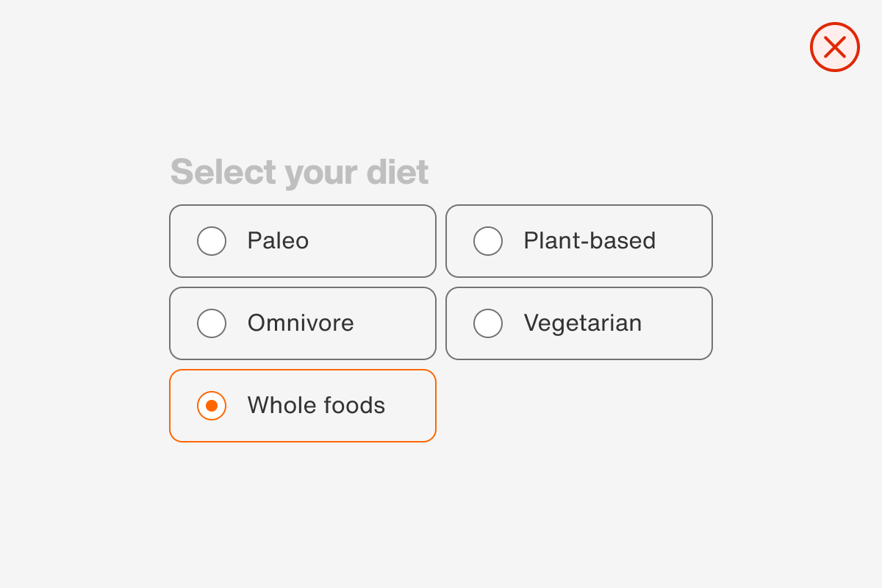Click the Paleo label text
Screen dimensions: 882x588
[278, 241]
